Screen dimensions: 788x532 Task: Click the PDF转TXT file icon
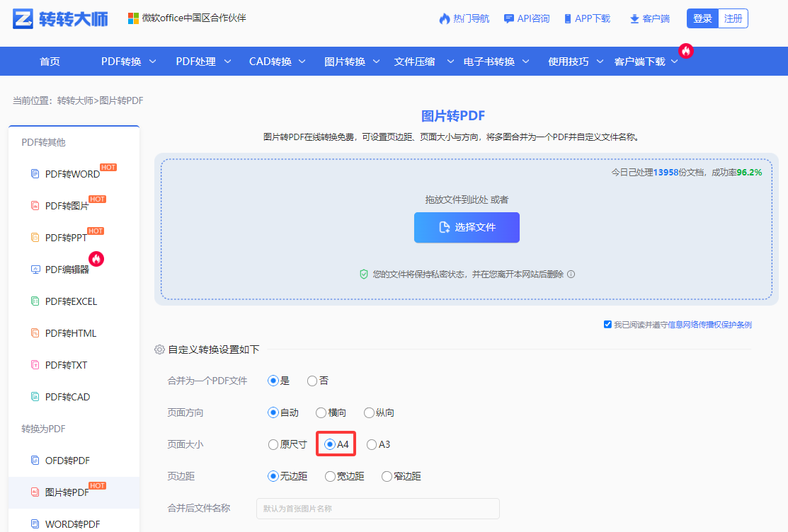[35, 365]
